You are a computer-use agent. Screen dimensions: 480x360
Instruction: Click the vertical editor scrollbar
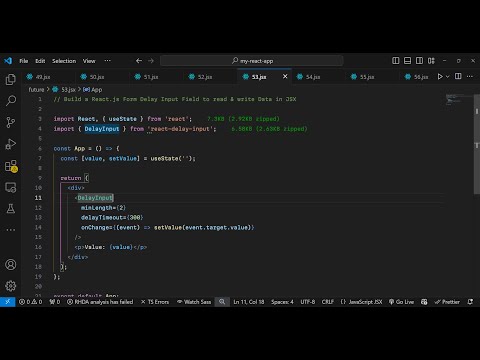(477, 143)
